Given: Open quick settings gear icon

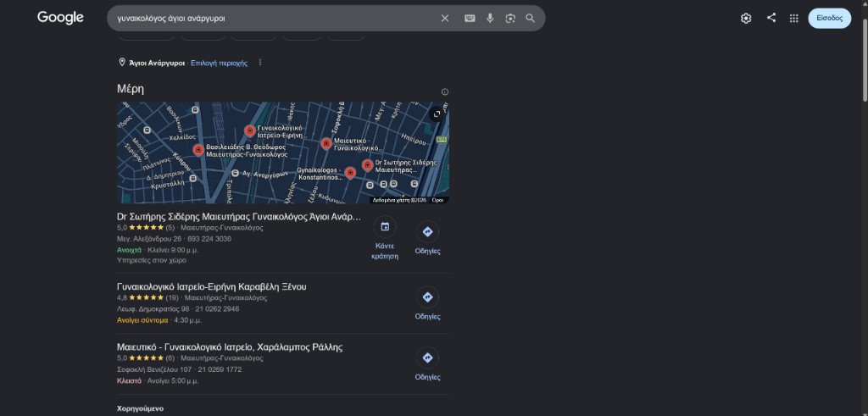Looking at the screenshot, I should 746,19.
